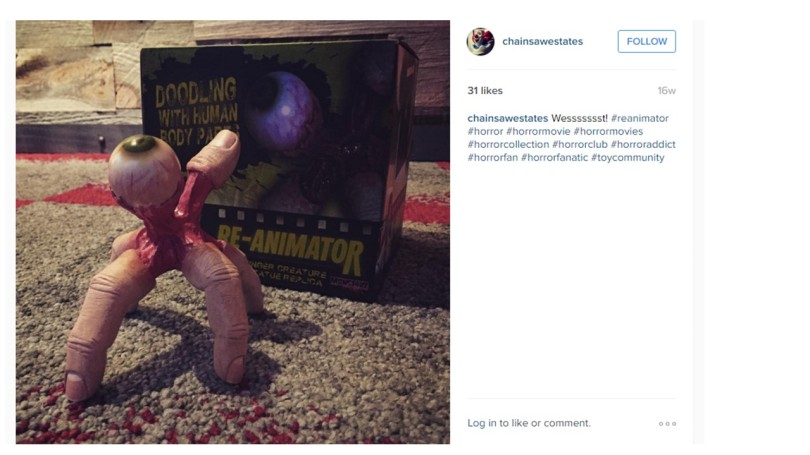Click chainsawestates name in caption

507,118
